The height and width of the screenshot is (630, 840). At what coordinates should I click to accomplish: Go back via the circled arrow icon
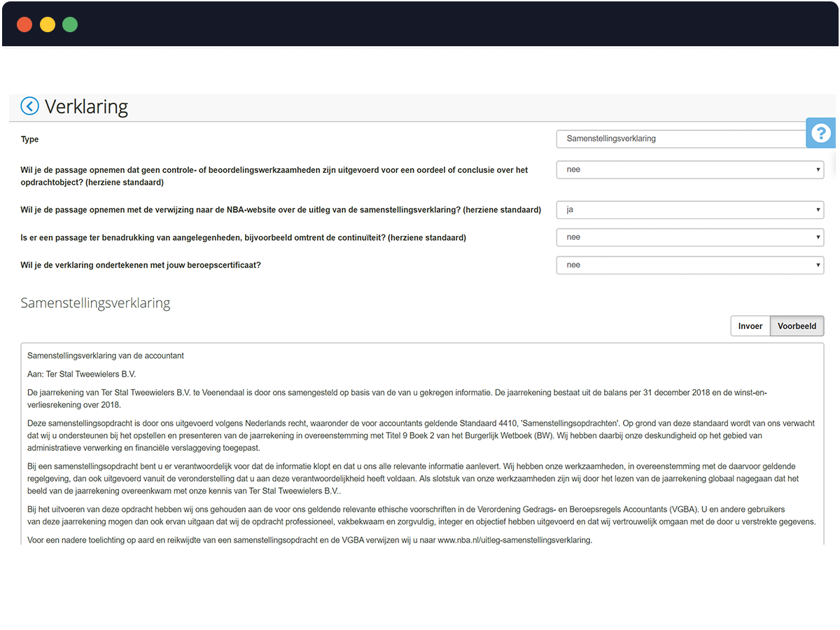(29, 106)
